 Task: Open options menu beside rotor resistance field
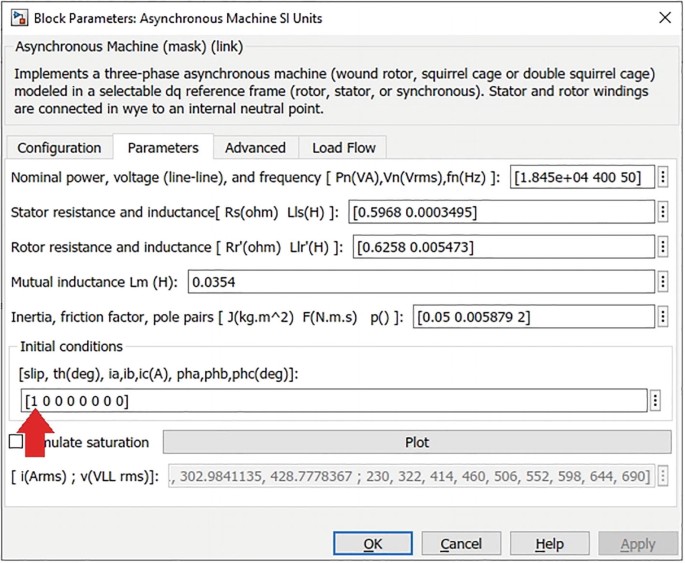[662, 246]
